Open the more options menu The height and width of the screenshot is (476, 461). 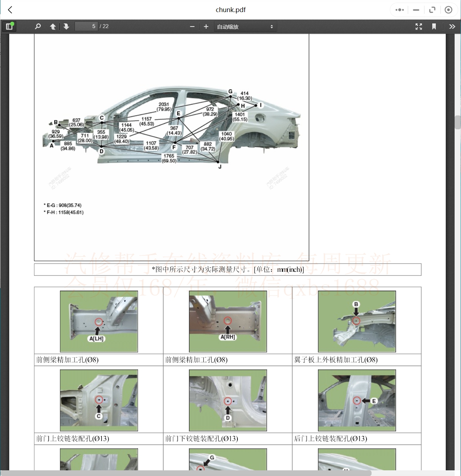pyautogui.click(x=399, y=10)
